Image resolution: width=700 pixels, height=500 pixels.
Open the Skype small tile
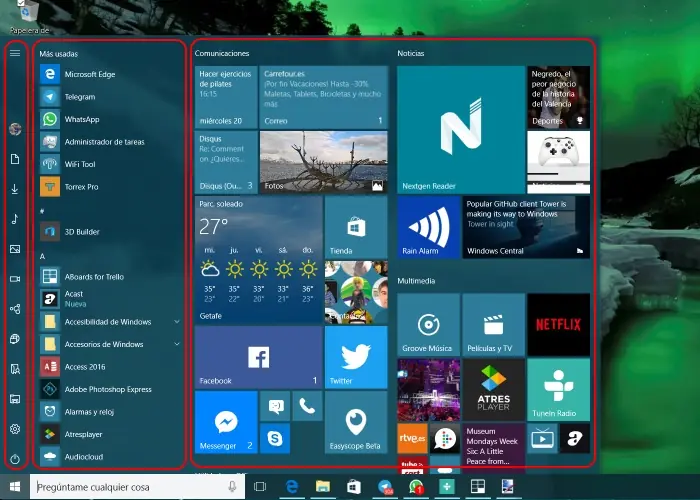click(275, 438)
